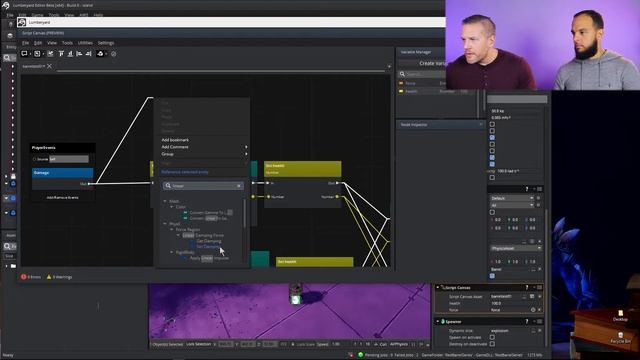640x360 pixels.
Task: Open Script Canvas asset in editor icon
Action: coord(532,296)
